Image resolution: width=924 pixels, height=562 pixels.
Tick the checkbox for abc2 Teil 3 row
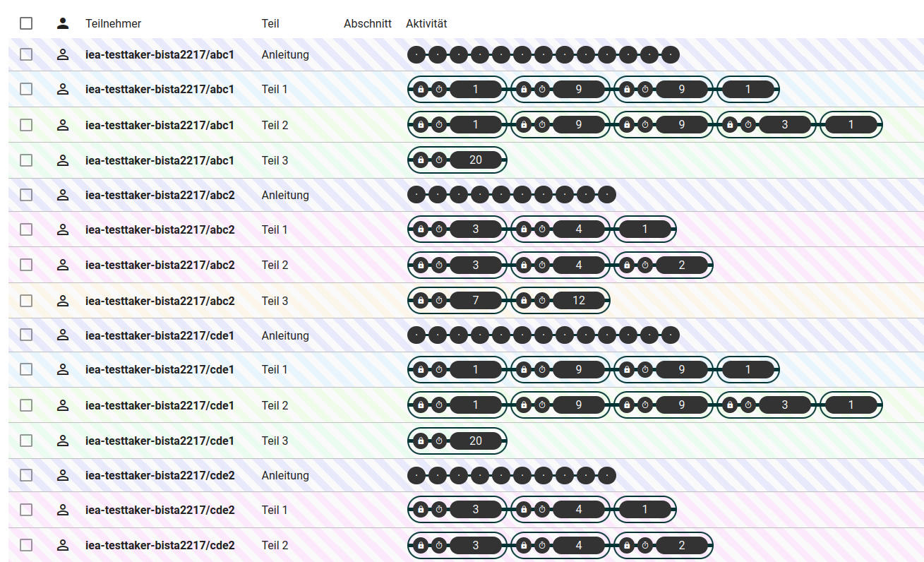tap(26, 301)
